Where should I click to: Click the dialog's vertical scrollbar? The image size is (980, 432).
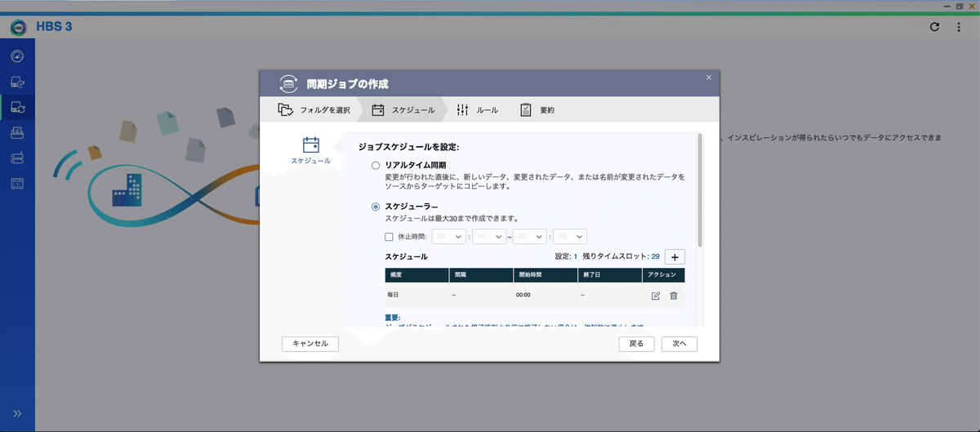(x=700, y=190)
